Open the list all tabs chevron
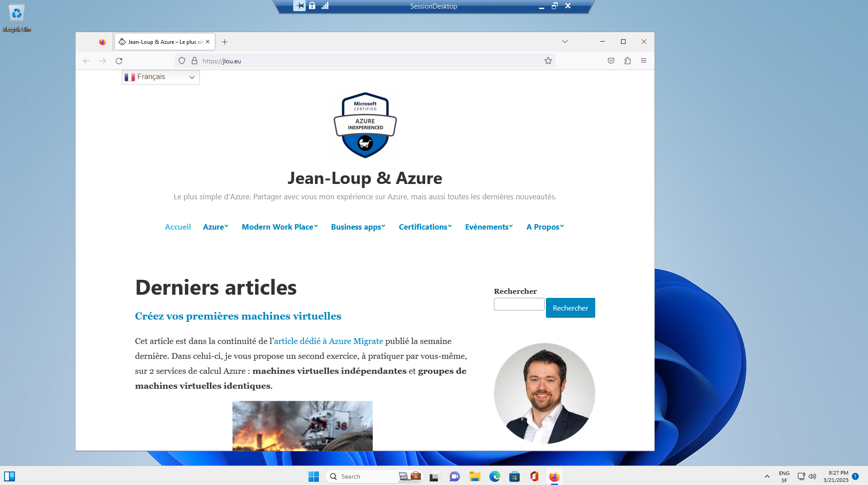Screen dimensions: 868x485 pos(565,42)
